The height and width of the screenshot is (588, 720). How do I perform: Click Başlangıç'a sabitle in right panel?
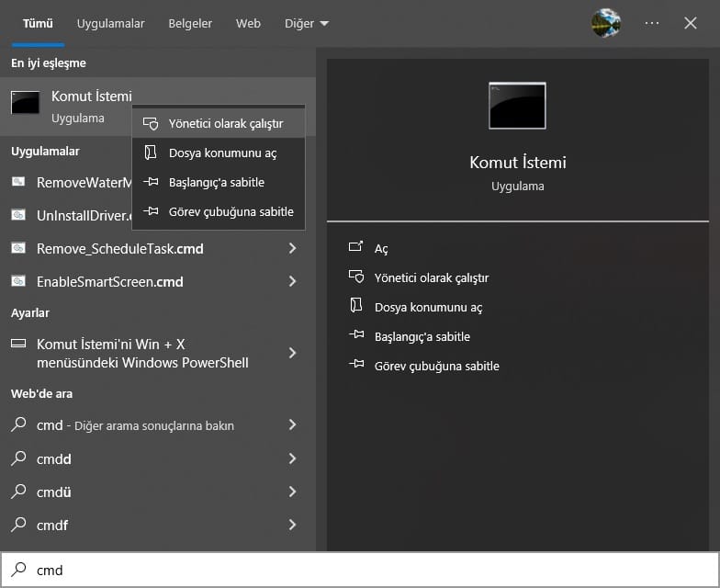[422, 336]
